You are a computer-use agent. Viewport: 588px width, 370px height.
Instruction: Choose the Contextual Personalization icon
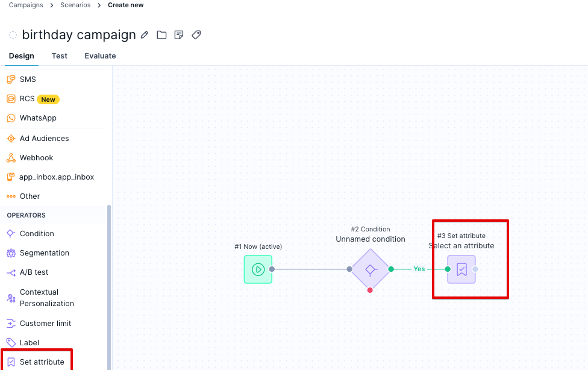[x=11, y=298]
